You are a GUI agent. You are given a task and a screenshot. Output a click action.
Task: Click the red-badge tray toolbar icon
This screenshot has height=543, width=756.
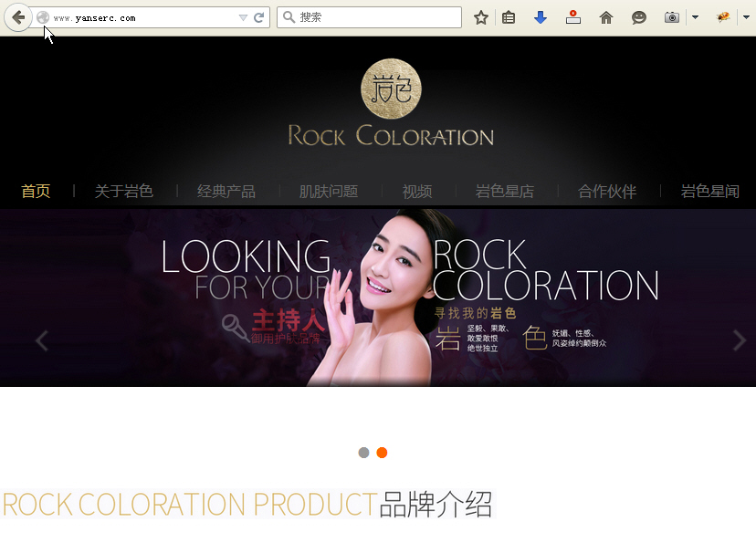[x=572, y=17]
